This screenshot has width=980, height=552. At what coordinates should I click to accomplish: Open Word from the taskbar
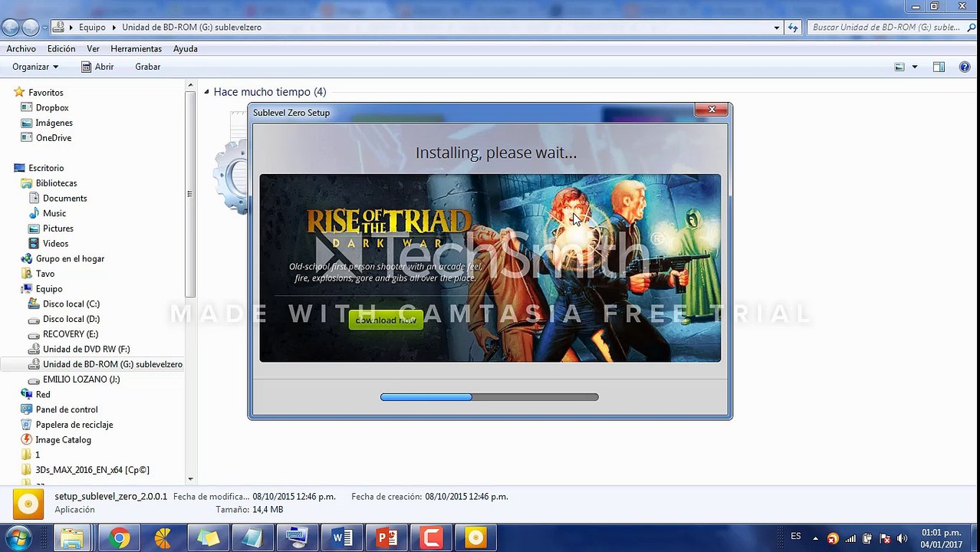pos(342,538)
